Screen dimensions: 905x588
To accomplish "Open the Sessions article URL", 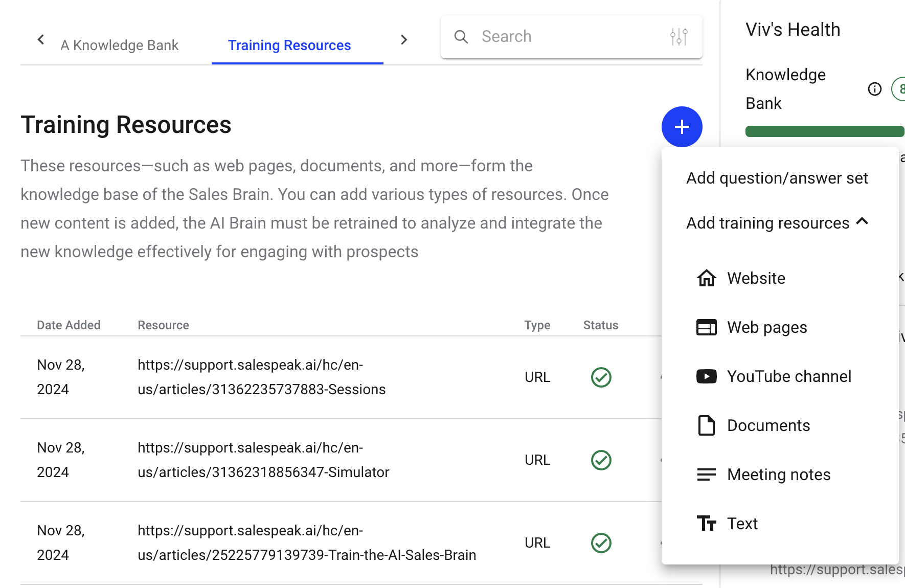I will [261, 377].
